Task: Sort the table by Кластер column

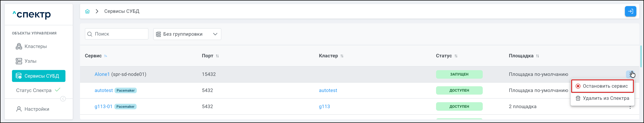Action: (x=342, y=56)
